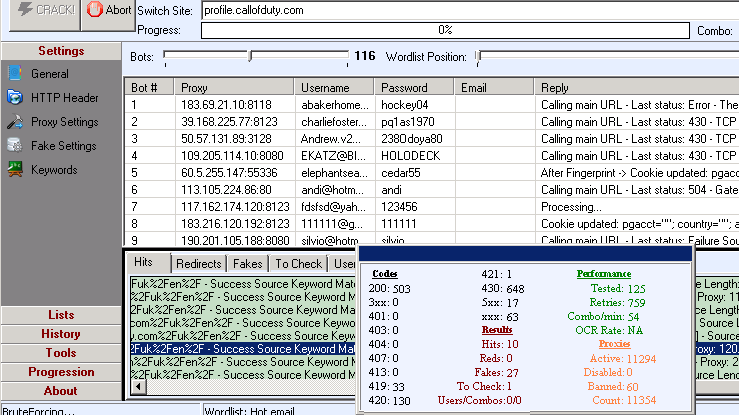
Task: Click the 'Fakes: 27' result value
Action: [x=496, y=373]
